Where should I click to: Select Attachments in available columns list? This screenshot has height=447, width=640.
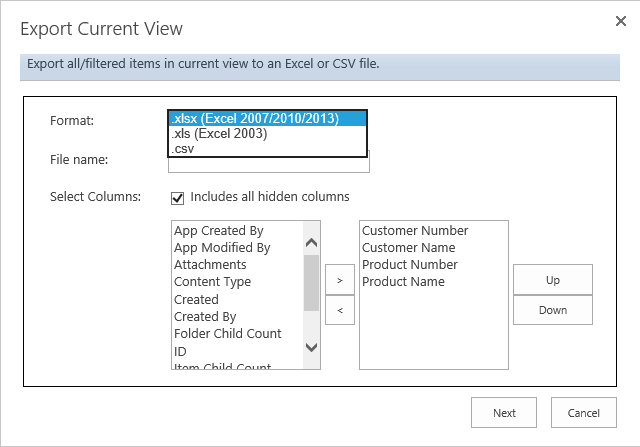210,265
